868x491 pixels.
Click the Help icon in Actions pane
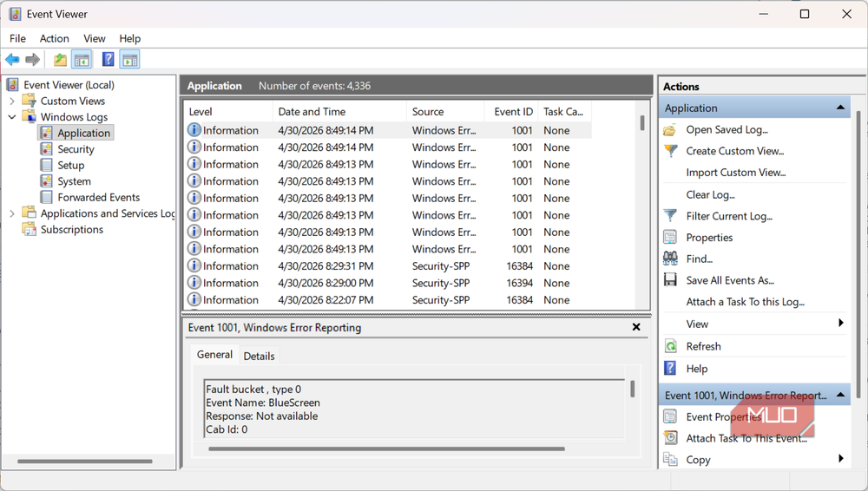[670, 369]
